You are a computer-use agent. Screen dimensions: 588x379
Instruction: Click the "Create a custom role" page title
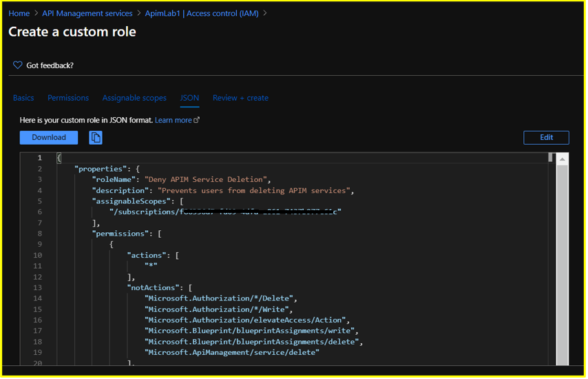point(72,32)
